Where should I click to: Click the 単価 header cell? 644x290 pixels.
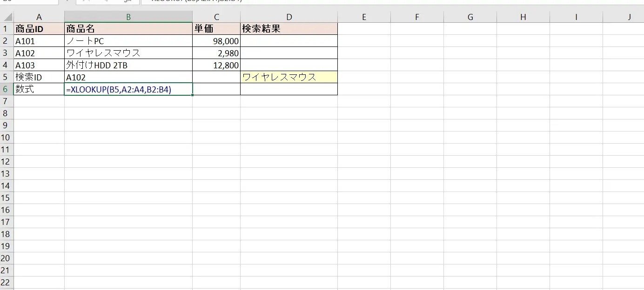(x=216, y=29)
